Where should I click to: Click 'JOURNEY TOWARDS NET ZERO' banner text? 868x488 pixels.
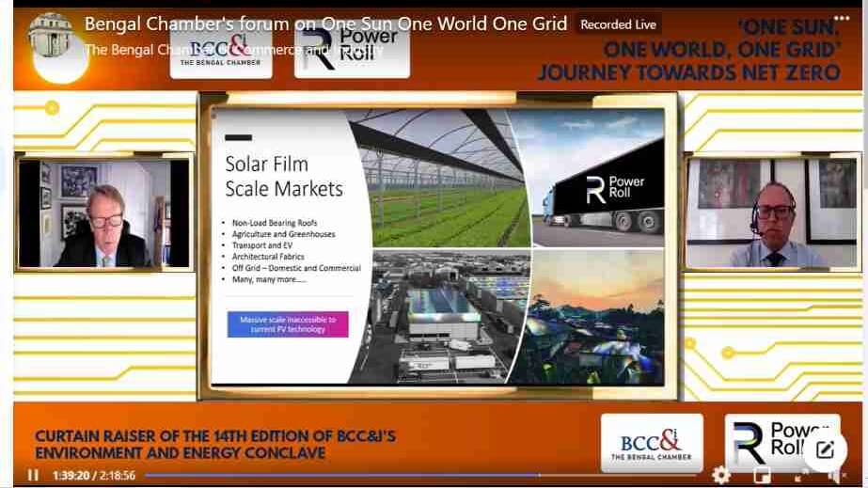coord(689,72)
